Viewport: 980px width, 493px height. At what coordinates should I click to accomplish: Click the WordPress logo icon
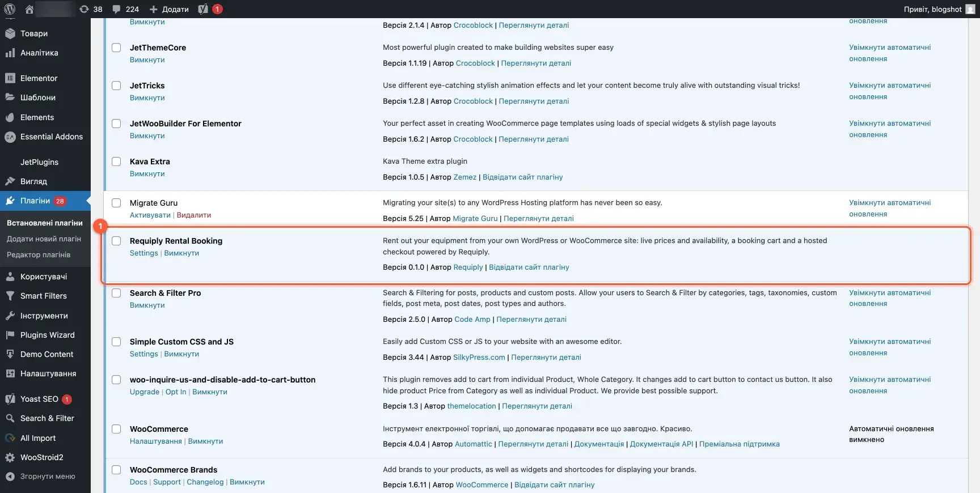click(10, 9)
